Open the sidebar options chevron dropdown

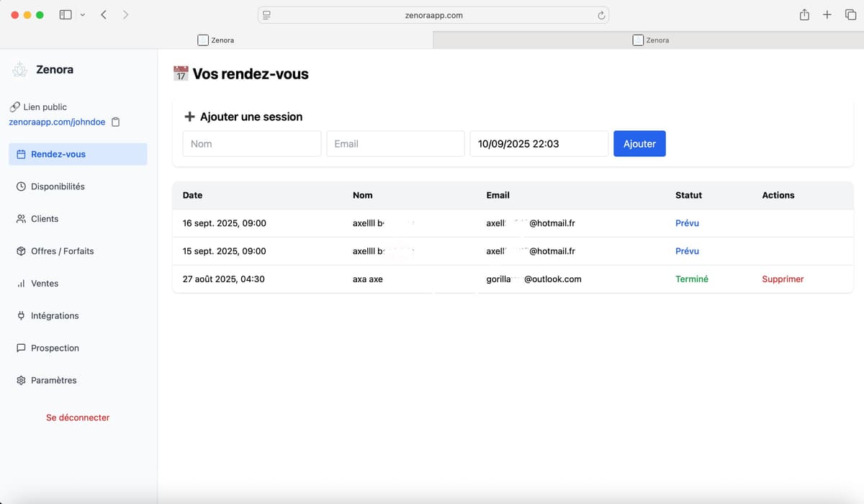83,14
